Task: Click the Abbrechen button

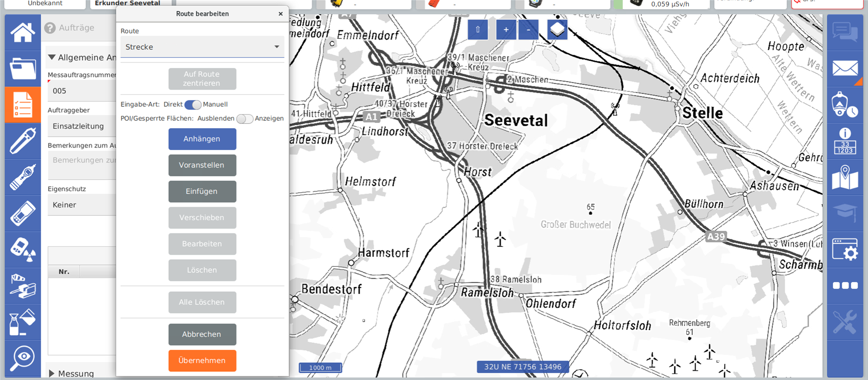Action: (202, 334)
